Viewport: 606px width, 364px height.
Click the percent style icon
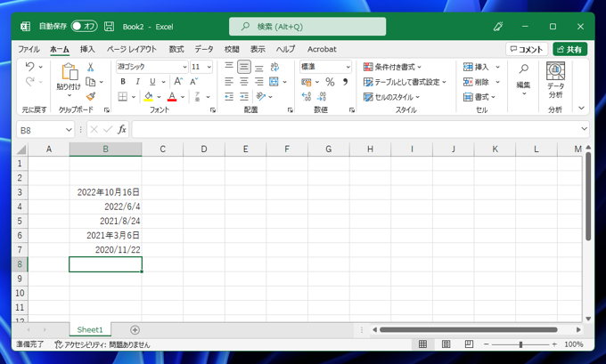coord(329,82)
